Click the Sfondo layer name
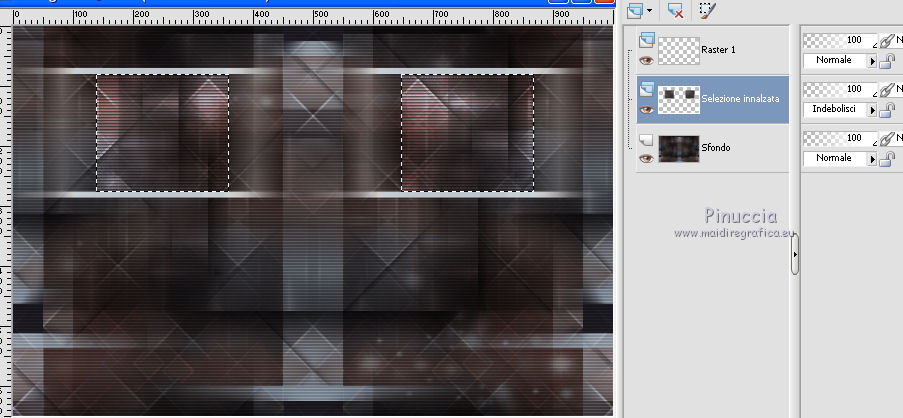 [716, 147]
